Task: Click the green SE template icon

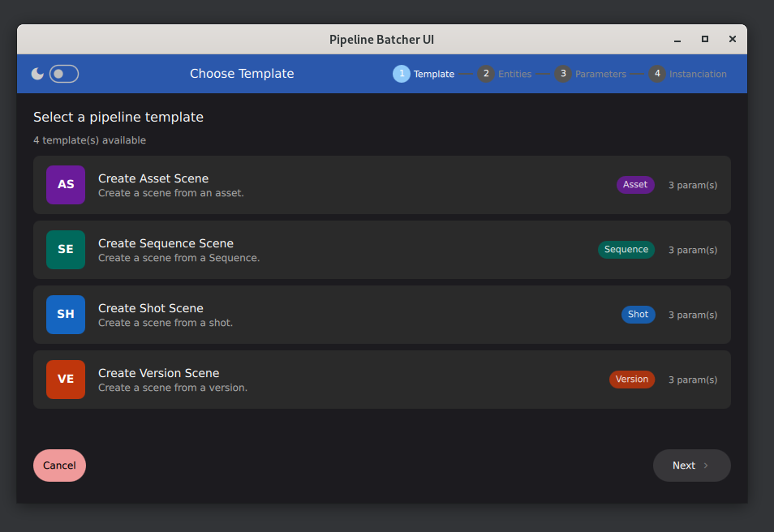Action: click(66, 250)
